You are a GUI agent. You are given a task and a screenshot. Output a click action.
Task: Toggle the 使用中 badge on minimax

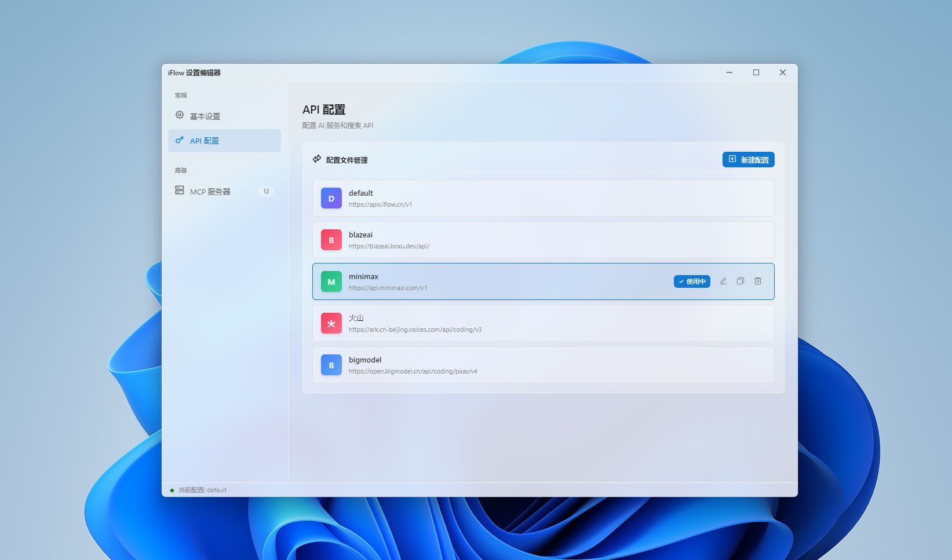(691, 281)
